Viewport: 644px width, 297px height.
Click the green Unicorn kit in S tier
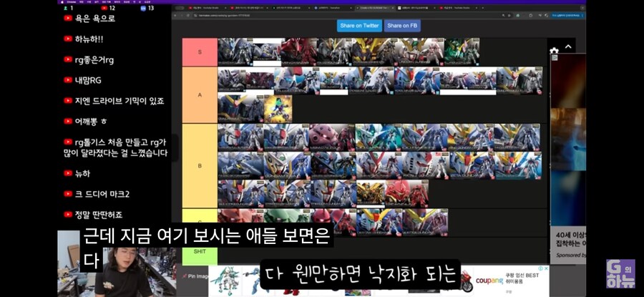(x=462, y=52)
